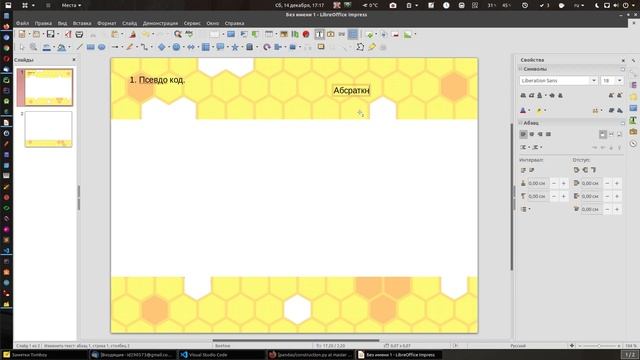Open the Файл menu

pyautogui.click(x=22, y=23)
